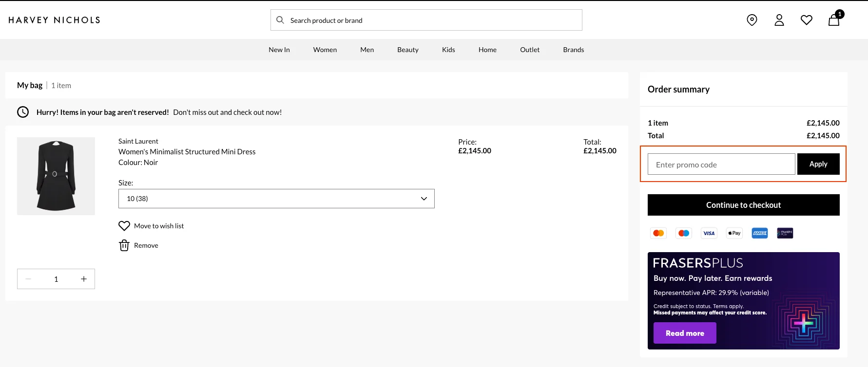Decrease quantity with the minus button
This screenshot has height=367, width=868.
[x=28, y=279]
